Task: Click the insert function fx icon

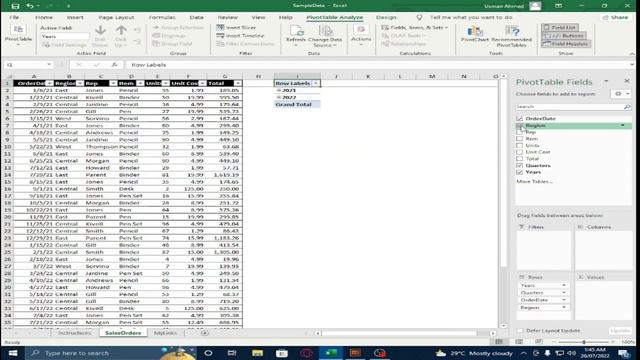Action: (x=114, y=65)
